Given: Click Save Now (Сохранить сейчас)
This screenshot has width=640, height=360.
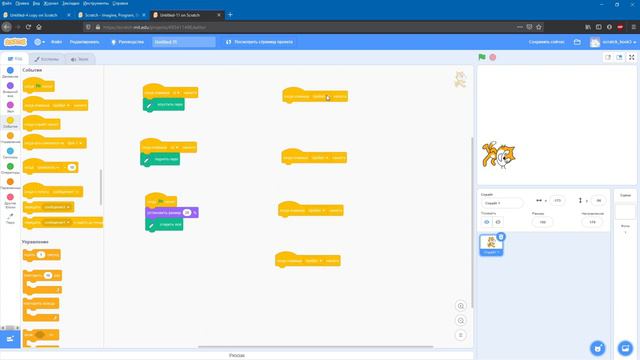Looking at the screenshot, I should 547,42.
